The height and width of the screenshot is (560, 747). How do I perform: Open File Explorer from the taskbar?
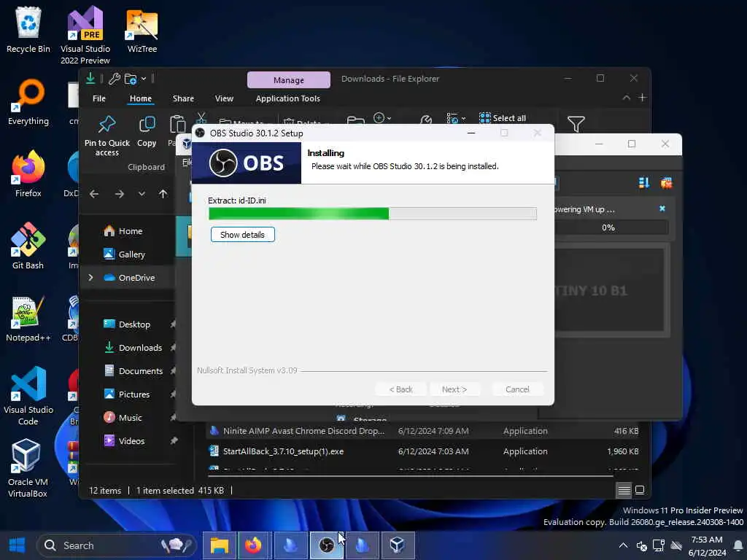[x=220, y=545]
